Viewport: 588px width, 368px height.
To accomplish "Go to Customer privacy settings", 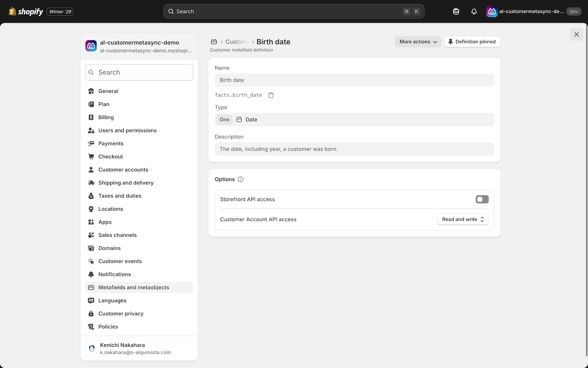I will pos(121,314).
